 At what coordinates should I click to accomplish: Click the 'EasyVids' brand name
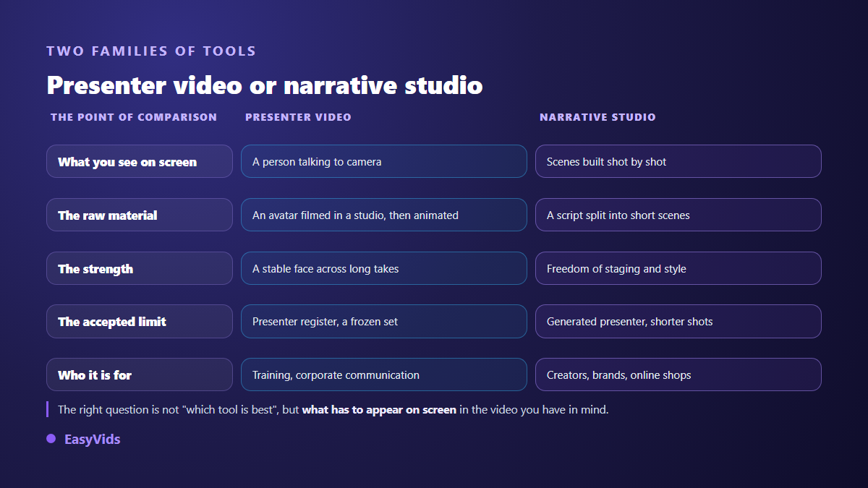93,439
